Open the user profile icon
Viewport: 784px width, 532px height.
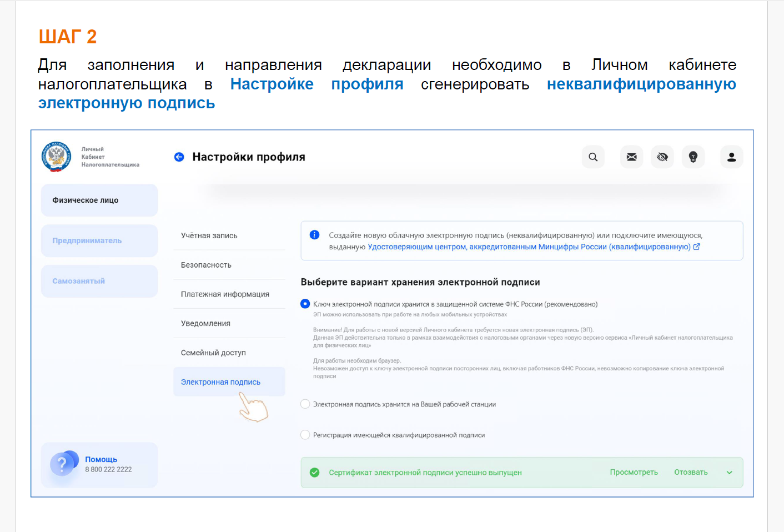[731, 157]
